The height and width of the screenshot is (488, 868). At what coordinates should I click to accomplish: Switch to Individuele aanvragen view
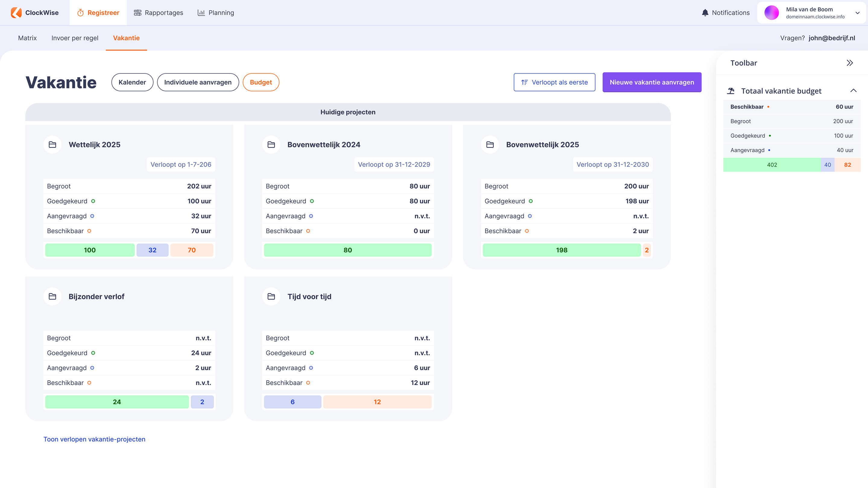[x=198, y=82]
